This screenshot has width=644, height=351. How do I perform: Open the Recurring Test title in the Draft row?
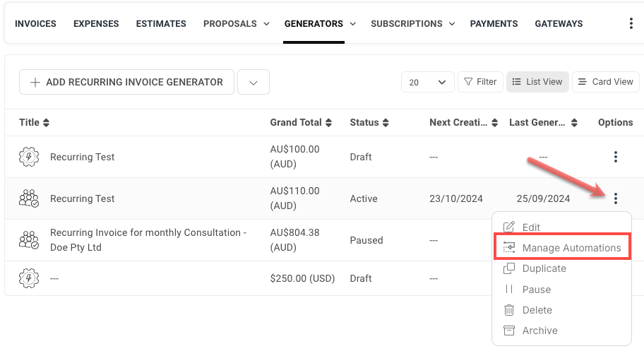tap(82, 157)
